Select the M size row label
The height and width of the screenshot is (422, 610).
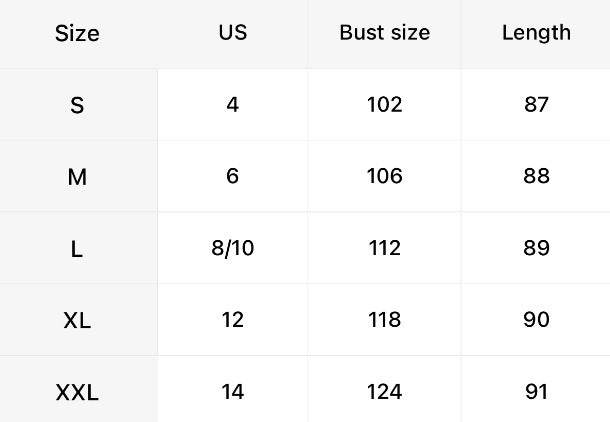point(77,177)
